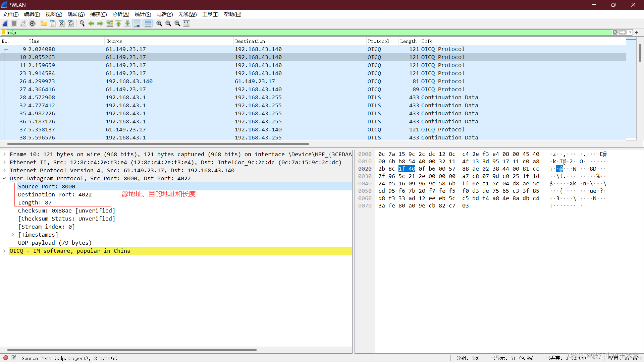Expand the Timestamps tree node
The width and height of the screenshot is (644, 362).
[x=13, y=235]
